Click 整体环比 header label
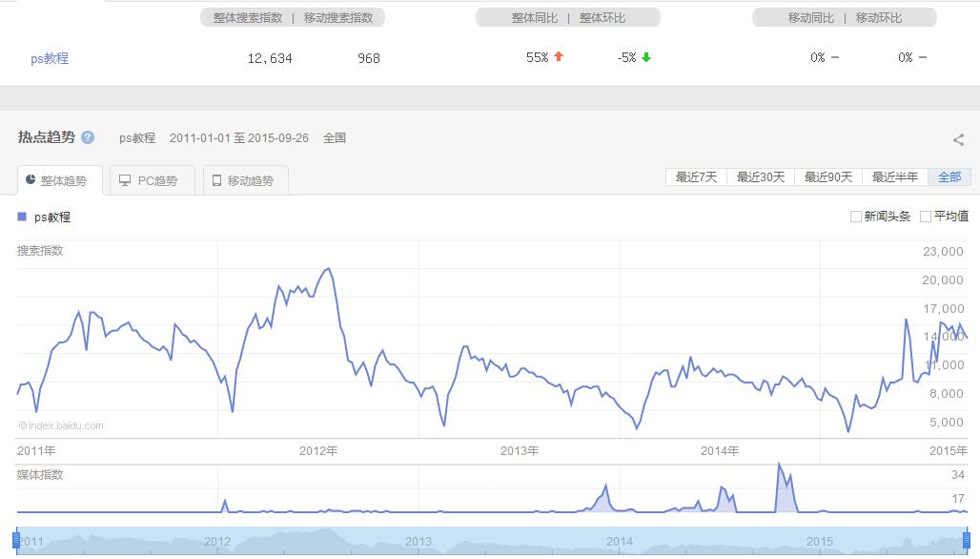This screenshot has height=559, width=980. (x=602, y=17)
